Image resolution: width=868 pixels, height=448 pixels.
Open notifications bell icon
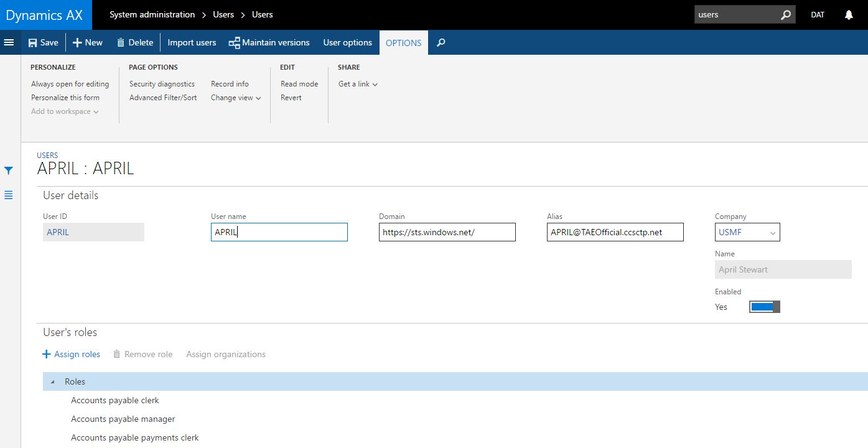click(x=849, y=15)
